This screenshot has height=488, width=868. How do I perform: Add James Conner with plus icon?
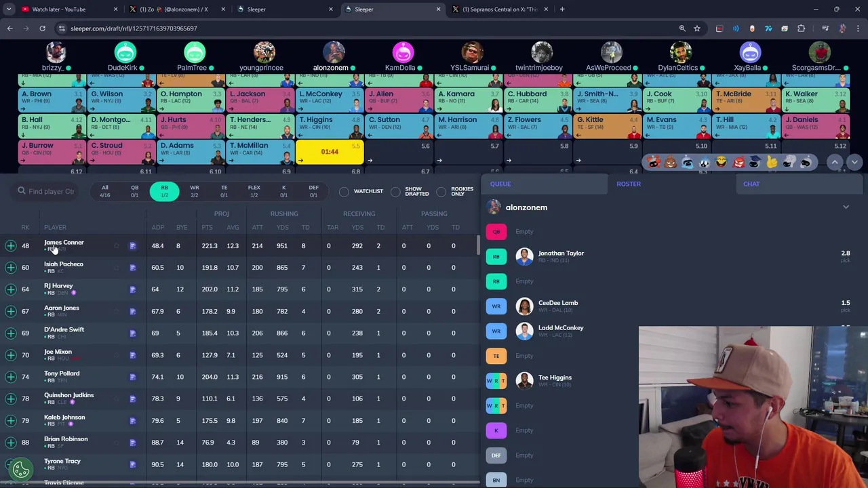pos(11,246)
